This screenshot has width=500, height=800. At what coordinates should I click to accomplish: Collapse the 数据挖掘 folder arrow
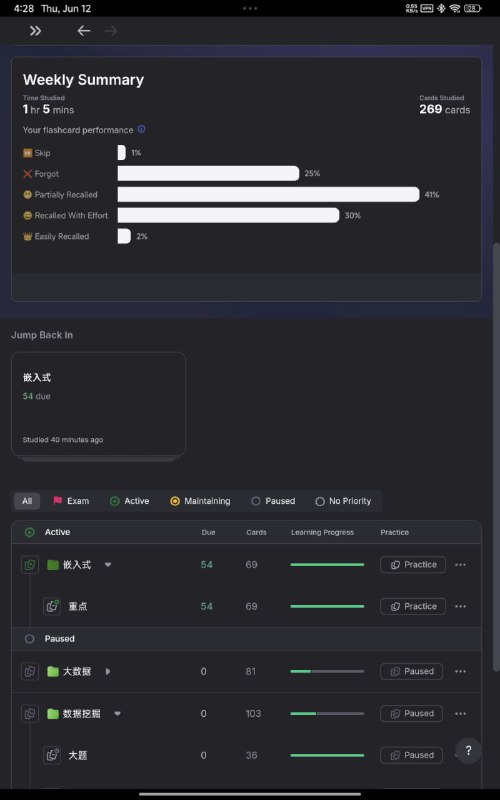pos(117,713)
